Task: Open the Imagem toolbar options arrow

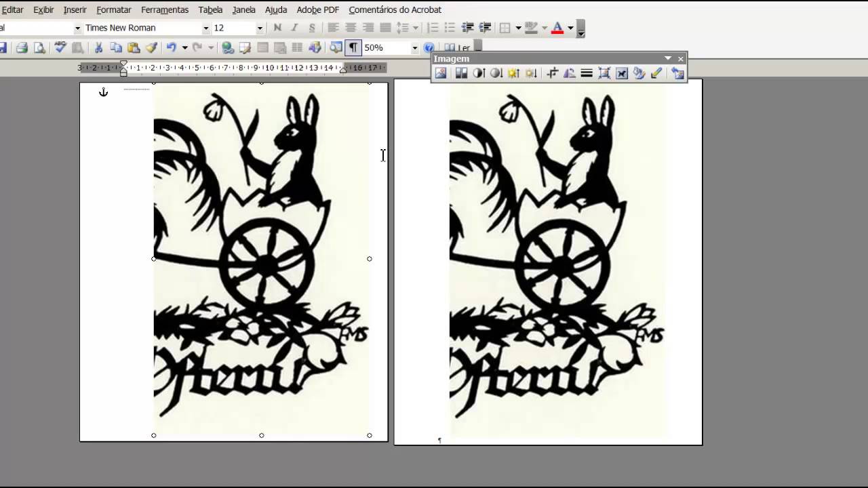Action: (x=668, y=59)
